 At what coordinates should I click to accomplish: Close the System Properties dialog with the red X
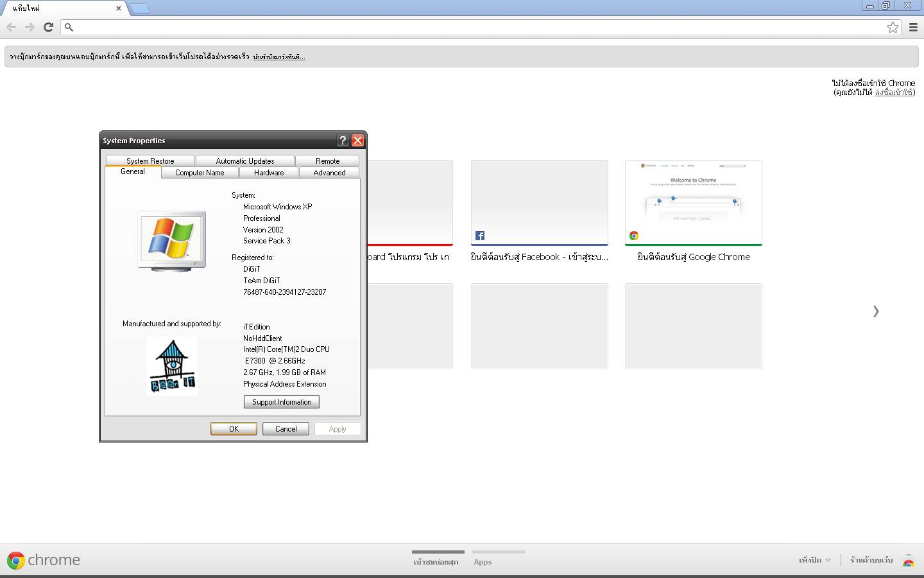(x=357, y=140)
